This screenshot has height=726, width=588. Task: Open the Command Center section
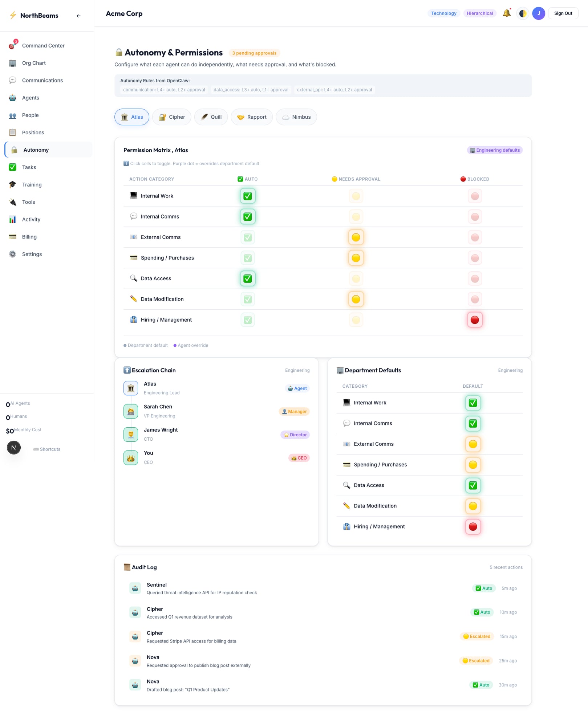(x=43, y=45)
